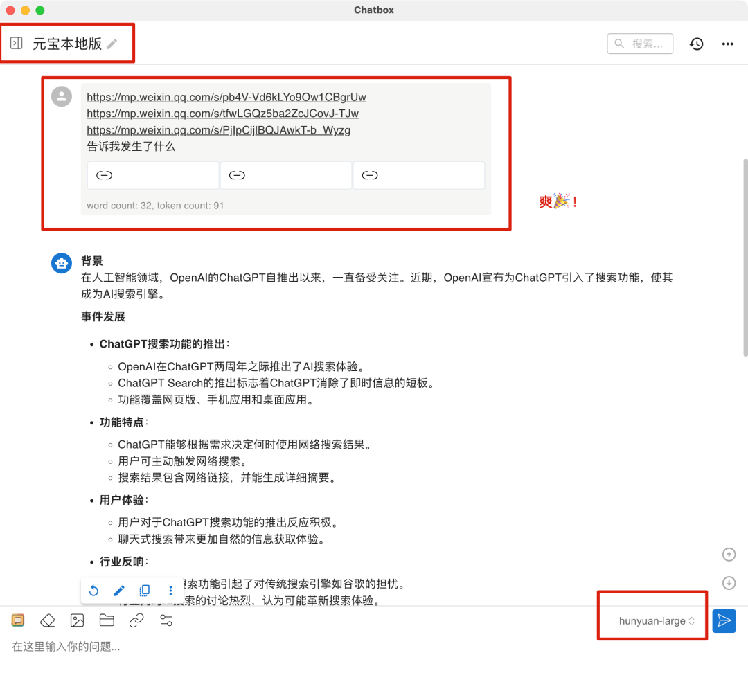Open the message vertical dots menu
This screenshot has height=700, width=748.
[170, 591]
